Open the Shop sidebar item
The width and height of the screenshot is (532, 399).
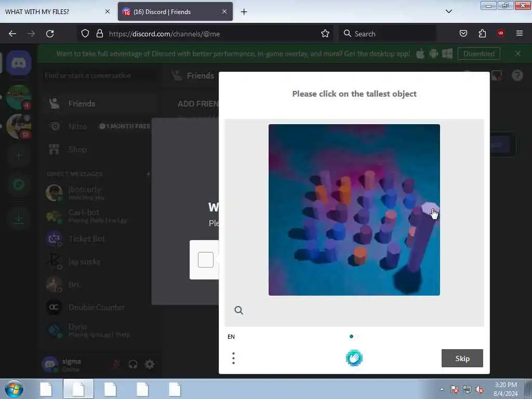[99, 149]
